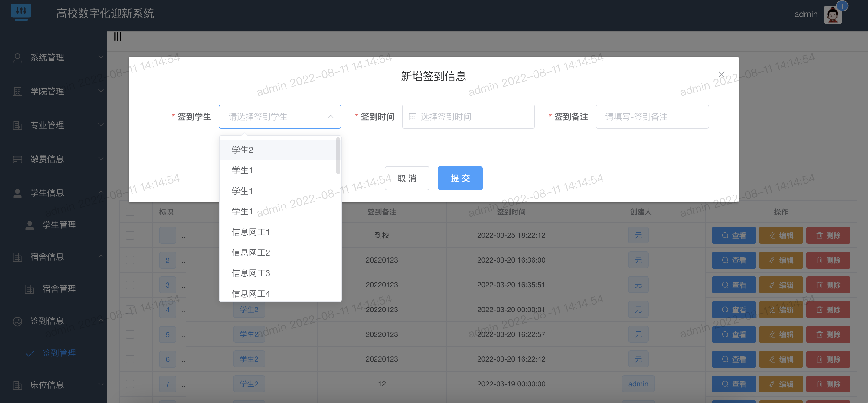Click the magnifier icon on first 查看 button
Viewport: 868px width, 403px height.
(725, 235)
